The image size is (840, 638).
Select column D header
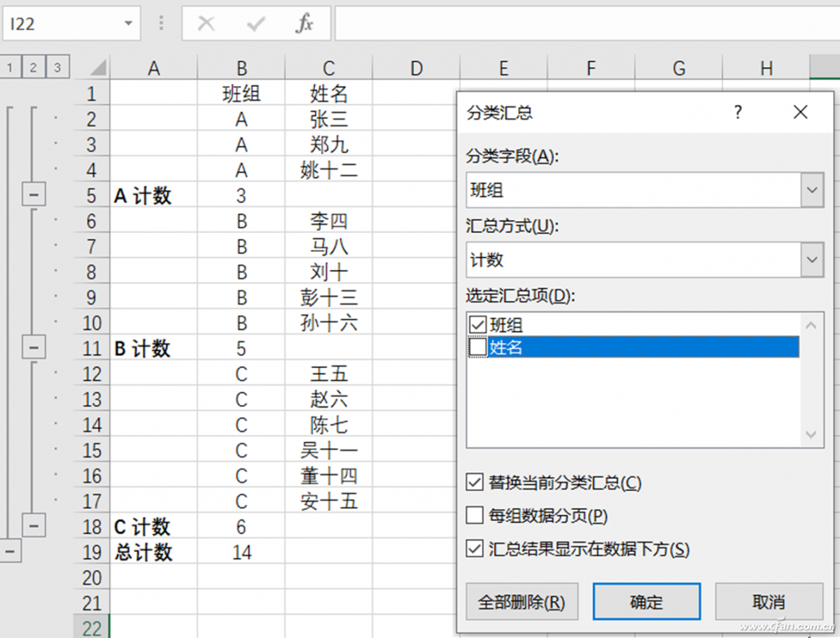[416, 68]
